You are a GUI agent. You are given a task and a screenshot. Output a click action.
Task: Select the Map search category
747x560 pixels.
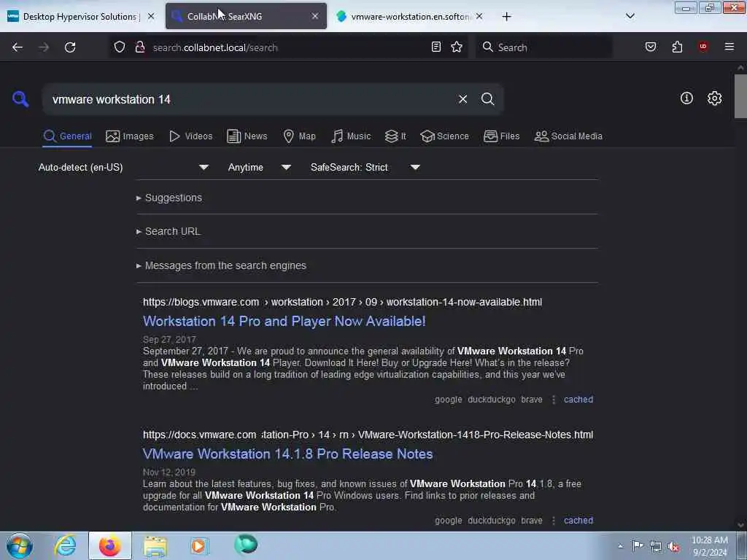tap(299, 136)
